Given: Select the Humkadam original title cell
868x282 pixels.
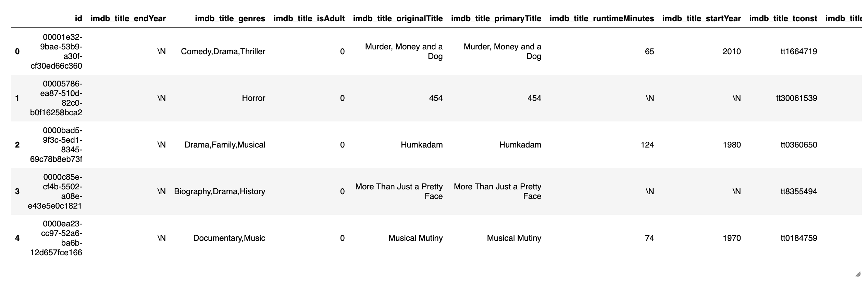Looking at the screenshot, I should click(x=422, y=145).
